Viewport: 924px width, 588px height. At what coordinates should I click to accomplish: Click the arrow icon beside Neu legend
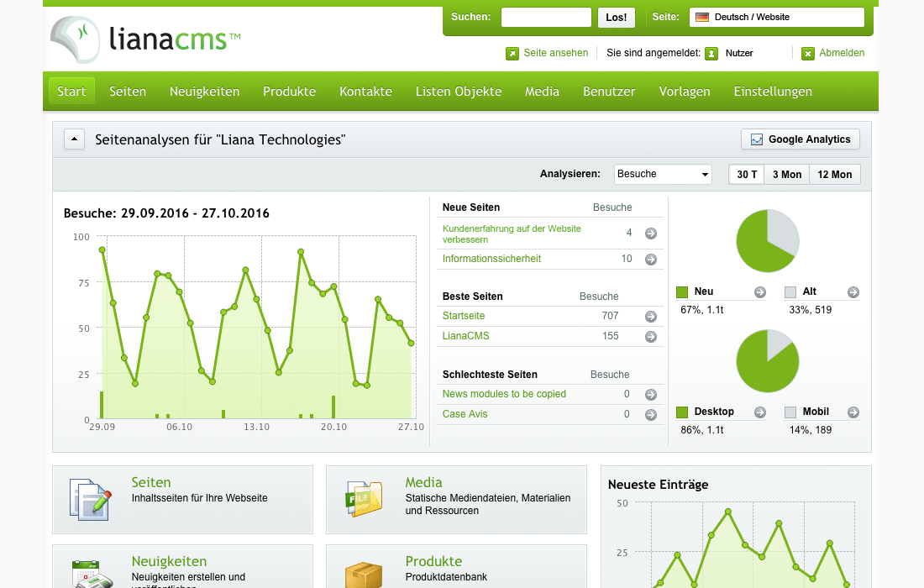tap(760, 292)
